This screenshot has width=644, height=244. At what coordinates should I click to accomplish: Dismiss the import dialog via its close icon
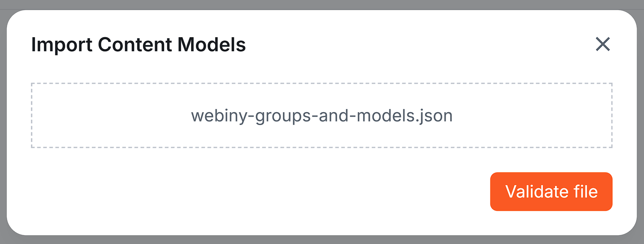point(602,44)
